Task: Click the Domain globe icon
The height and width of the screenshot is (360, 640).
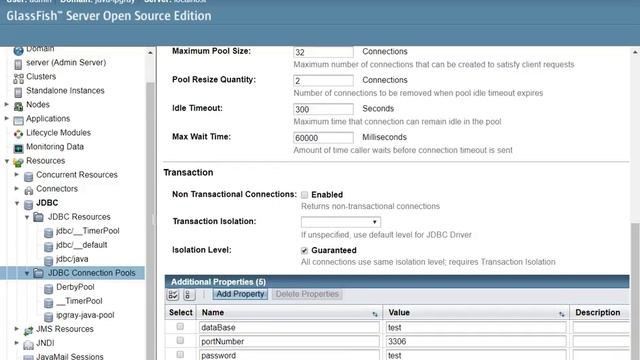Action: (18, 51)
